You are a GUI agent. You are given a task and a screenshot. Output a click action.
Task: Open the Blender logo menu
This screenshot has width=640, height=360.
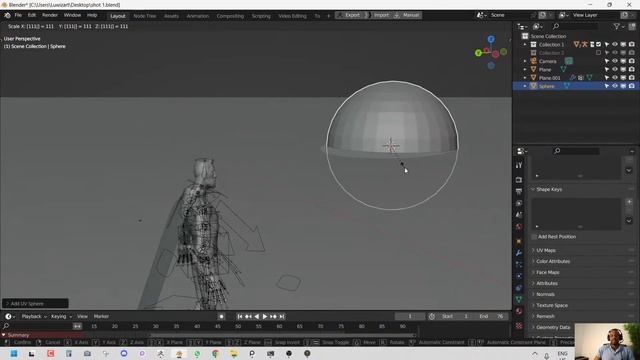coord(7,16)
